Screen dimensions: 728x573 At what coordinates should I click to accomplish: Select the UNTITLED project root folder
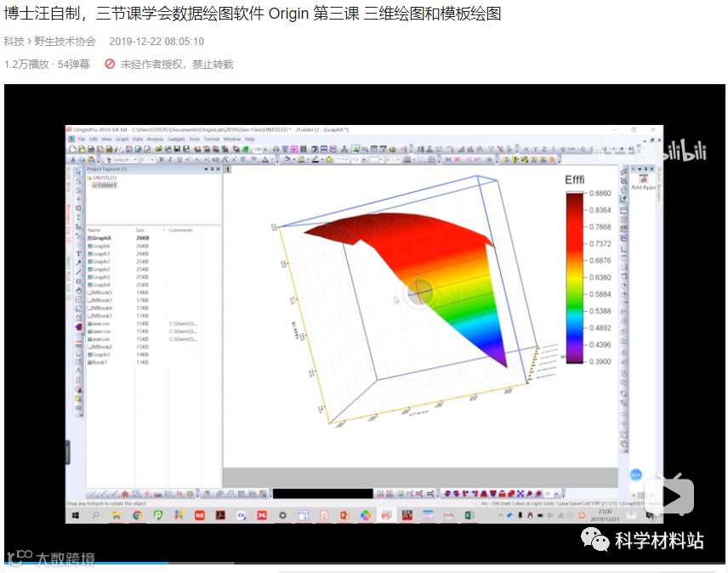coord(102,178)
